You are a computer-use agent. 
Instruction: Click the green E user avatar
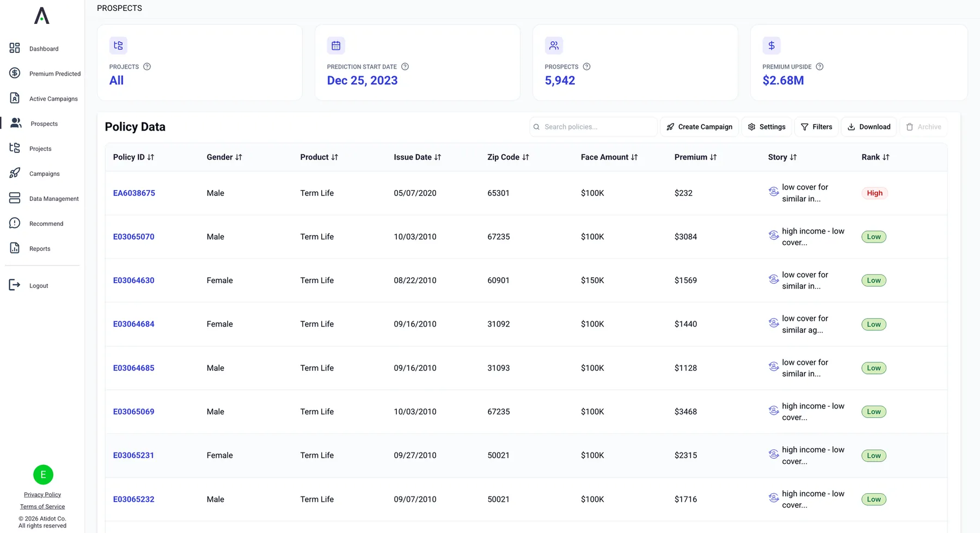[x=43, y=475]
